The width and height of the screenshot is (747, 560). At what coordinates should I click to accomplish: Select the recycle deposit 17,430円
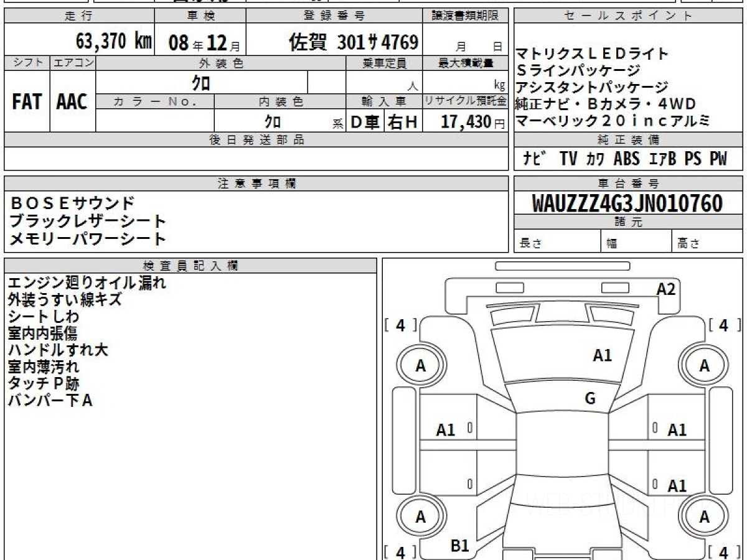tap(472, 121)
